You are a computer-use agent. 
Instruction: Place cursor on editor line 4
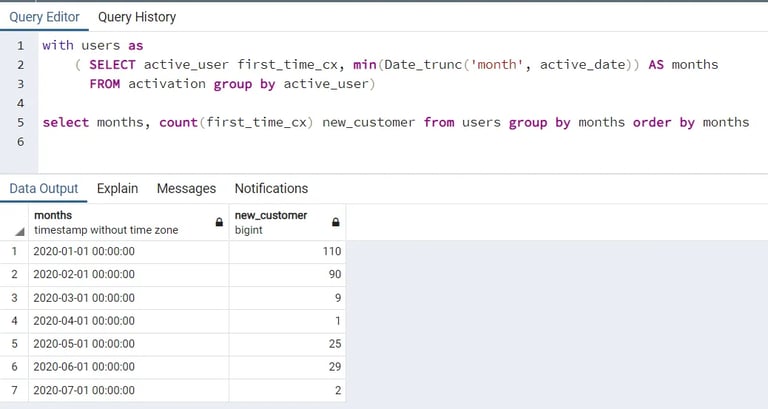pos(392,103)
